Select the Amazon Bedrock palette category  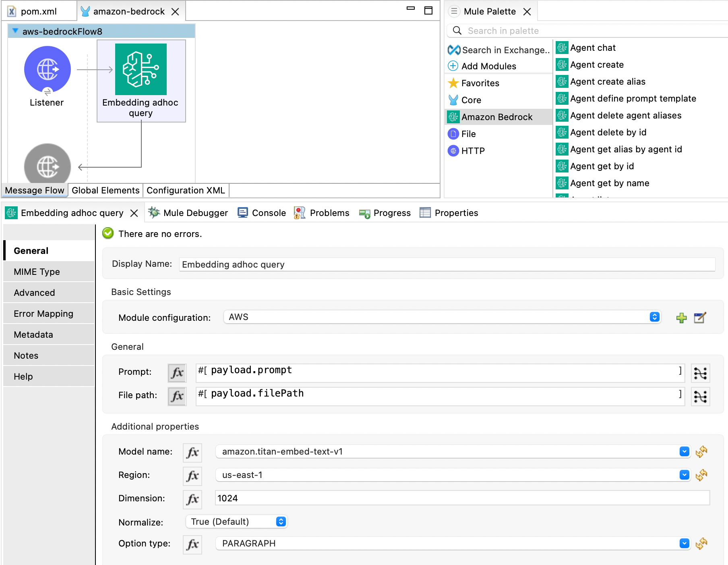(498, 117)
